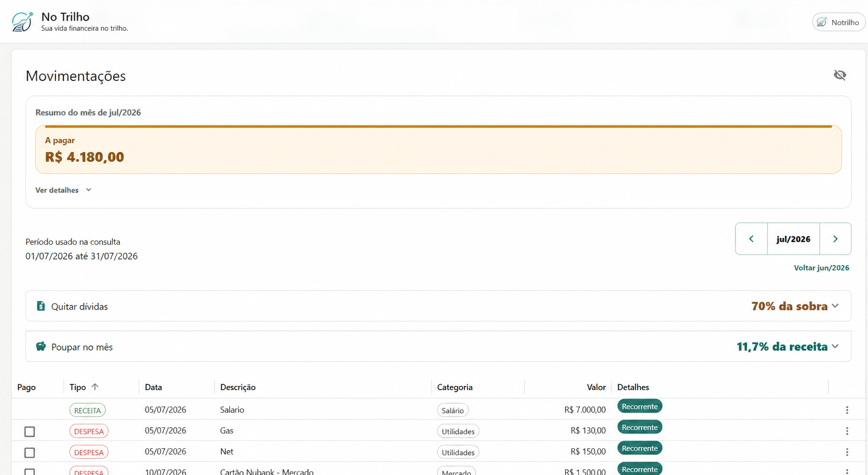This screenshot has height=475, width=868.
Task: Go to previous month arrow
Action: (751, 239)
